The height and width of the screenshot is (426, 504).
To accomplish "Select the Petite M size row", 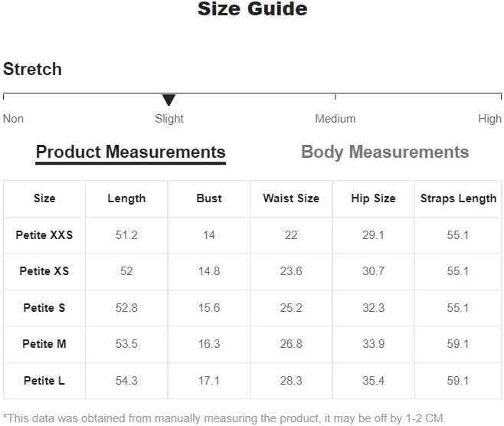I will (252, 344).
